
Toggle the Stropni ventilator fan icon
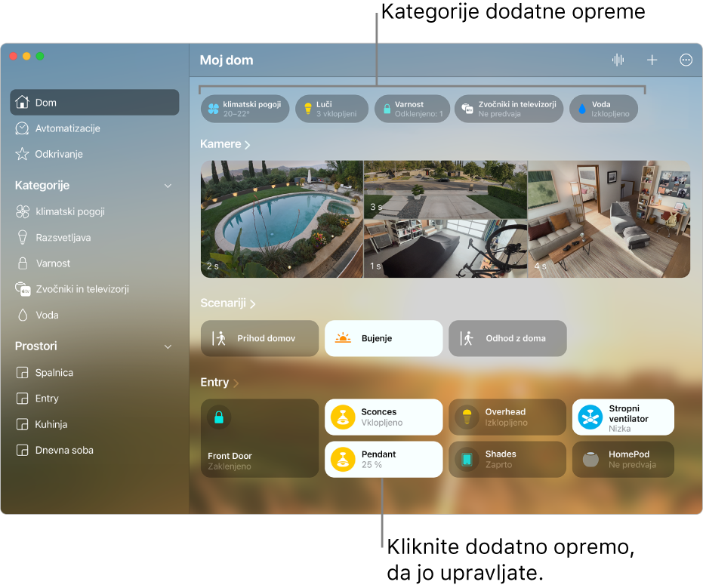click(590, 417)
